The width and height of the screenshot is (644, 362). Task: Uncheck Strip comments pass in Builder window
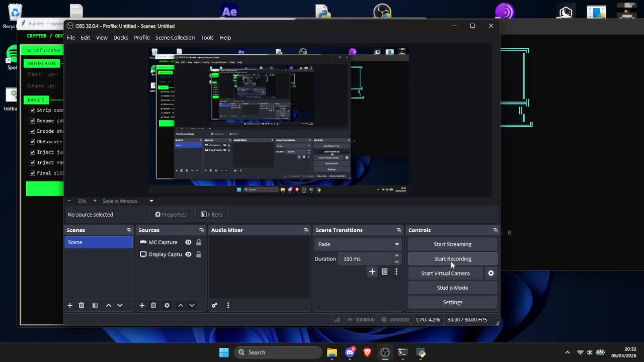pos(33,110)
